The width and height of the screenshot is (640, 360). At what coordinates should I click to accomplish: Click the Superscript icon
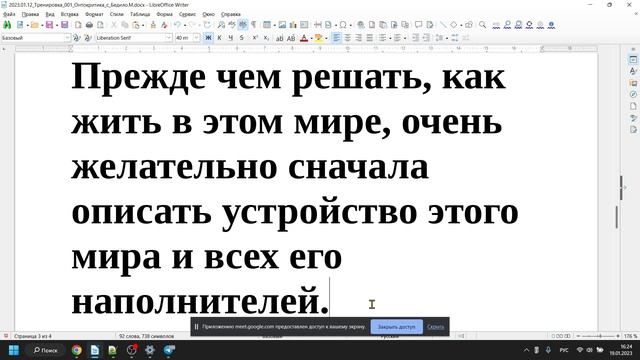pyautogui.click(x=255, y=38)
